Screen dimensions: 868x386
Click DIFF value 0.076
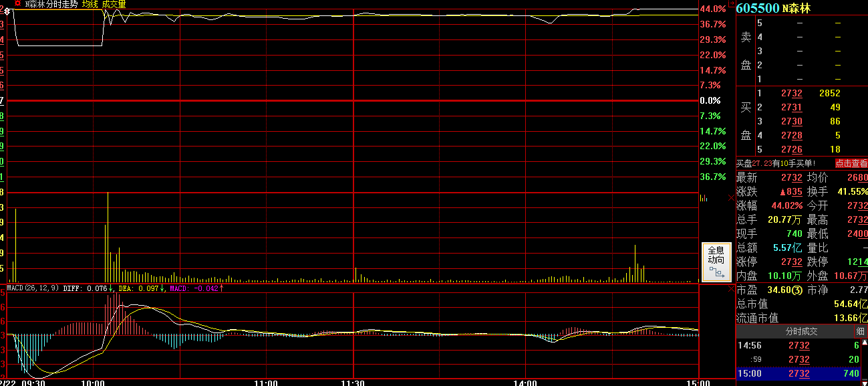(x=98, y=289)
